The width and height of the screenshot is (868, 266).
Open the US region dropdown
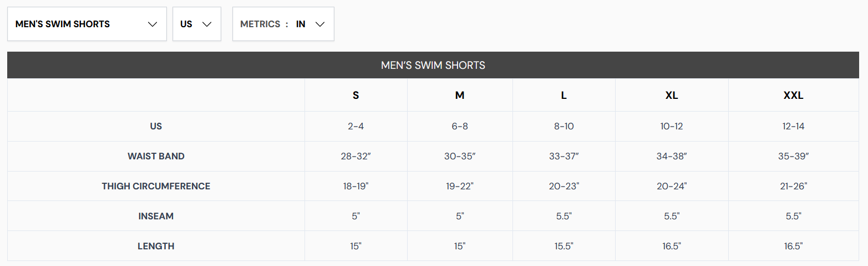coord(197,24)
